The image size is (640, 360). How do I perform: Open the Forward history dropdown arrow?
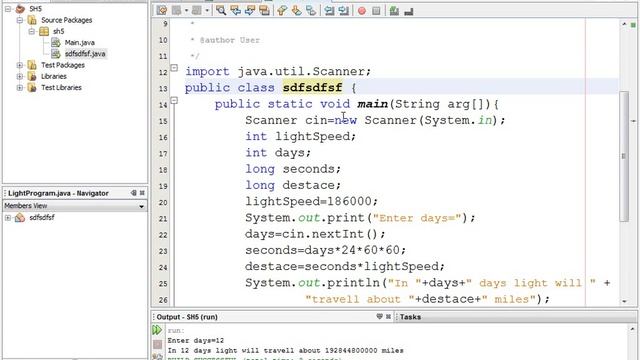click(207, 11)
